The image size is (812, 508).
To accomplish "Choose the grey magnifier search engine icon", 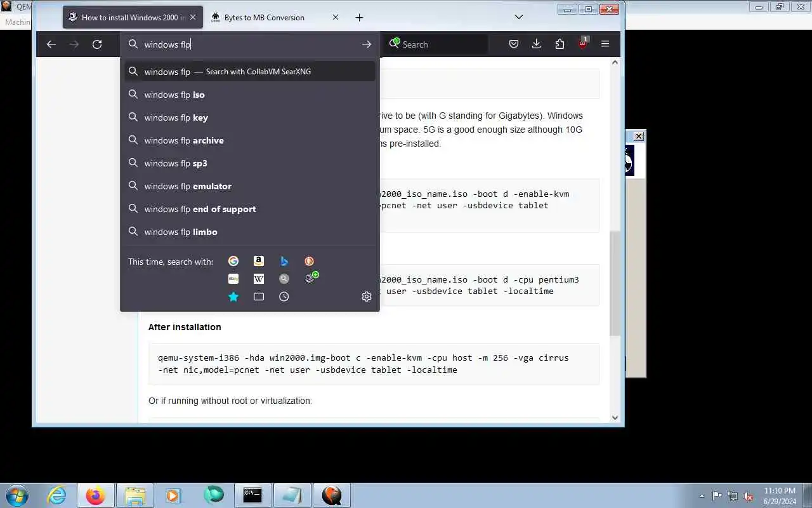I will point(284,279).
